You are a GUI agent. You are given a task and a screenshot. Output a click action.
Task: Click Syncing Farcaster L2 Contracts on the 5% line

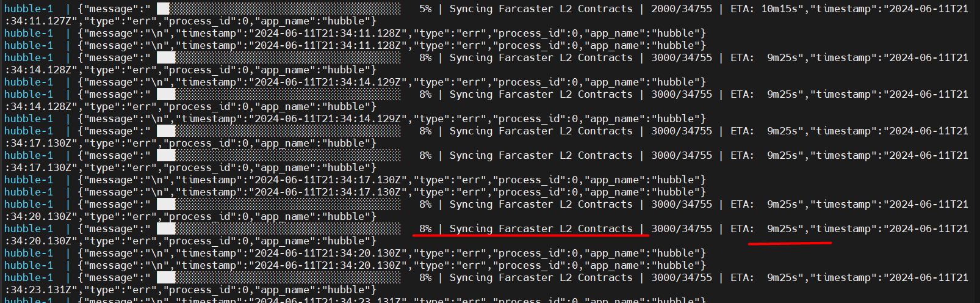pyautogui.click(x=541, y=9)
